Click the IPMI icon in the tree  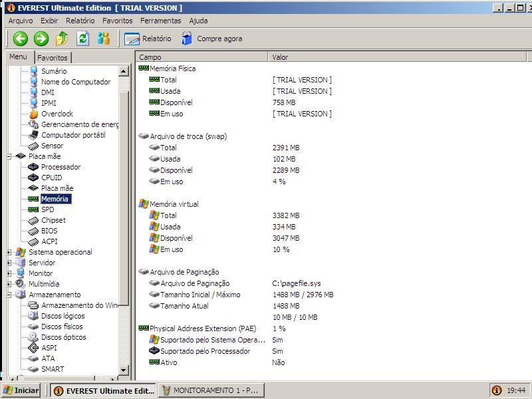[x=33, y=103]
